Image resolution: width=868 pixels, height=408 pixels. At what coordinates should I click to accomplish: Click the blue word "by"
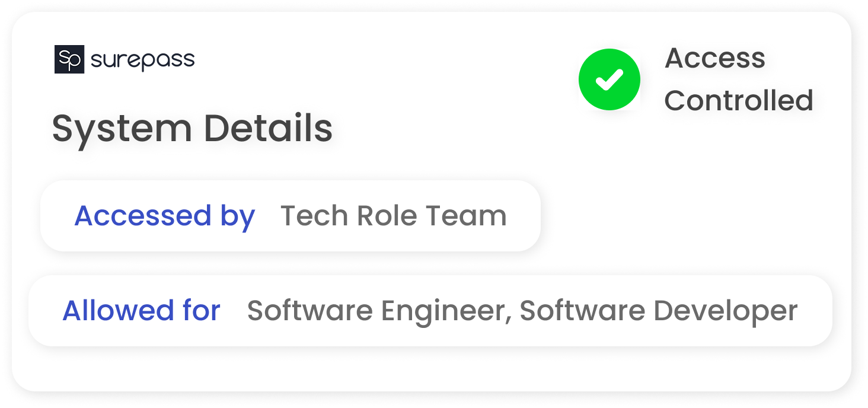[x=237, y=216]
